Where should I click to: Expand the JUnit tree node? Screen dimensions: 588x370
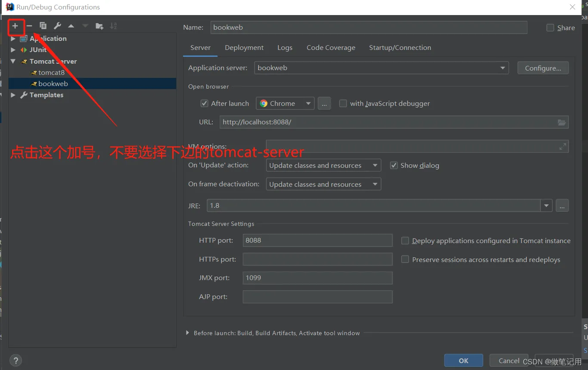pyautogui.click(x=13, y=50)
